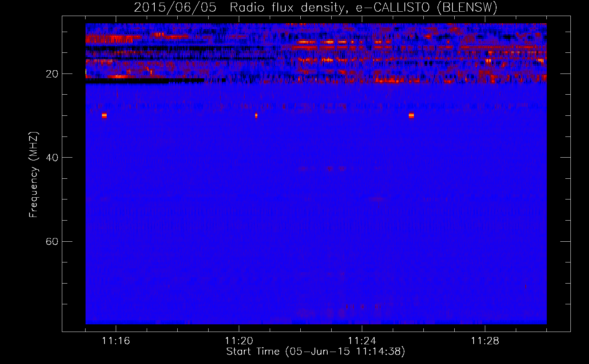Click the 60 MHz frequency tick label
589x364 pixels.
(x=52, y=241)
